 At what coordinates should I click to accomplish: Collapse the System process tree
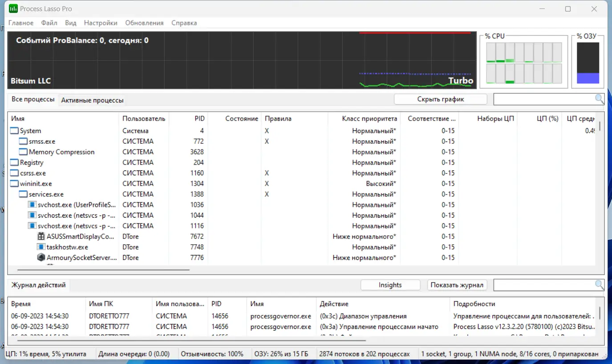click(x=14, y=130)
